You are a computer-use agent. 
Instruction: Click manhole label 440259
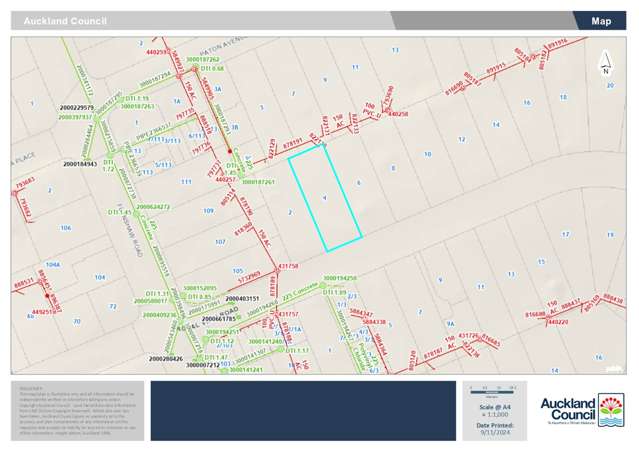tap(157, 51)
